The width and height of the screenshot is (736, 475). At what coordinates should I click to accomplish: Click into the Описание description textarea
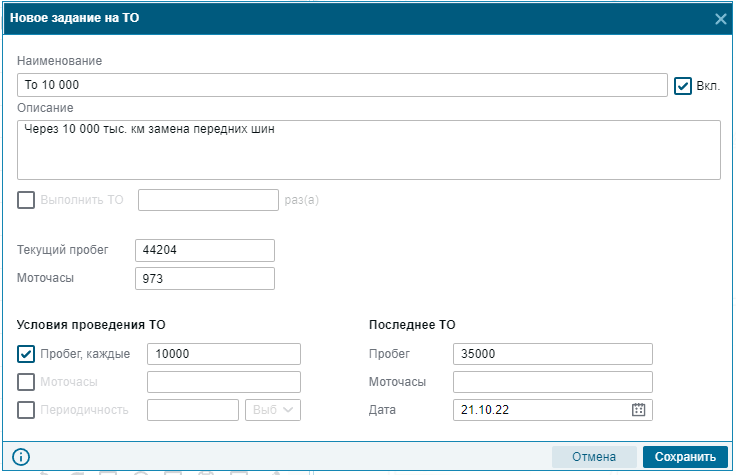368,150
